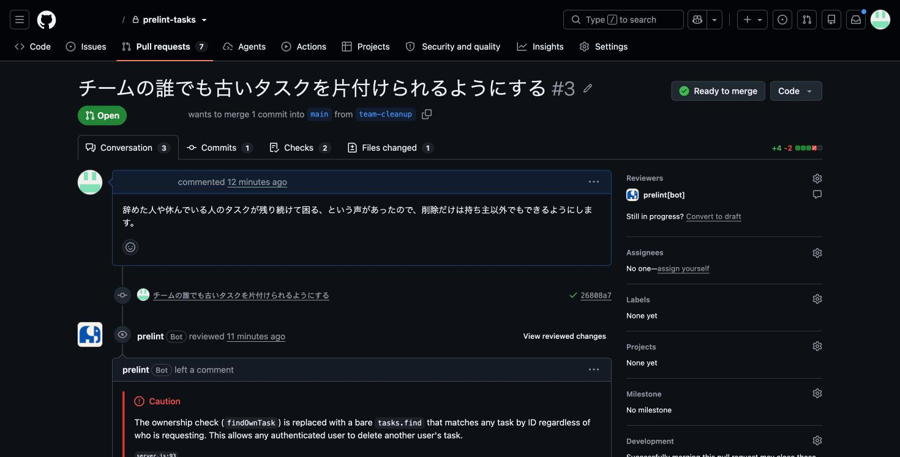Click the tasks.find inline code text
Screen dimensions: 900x457
pos(401,423)
